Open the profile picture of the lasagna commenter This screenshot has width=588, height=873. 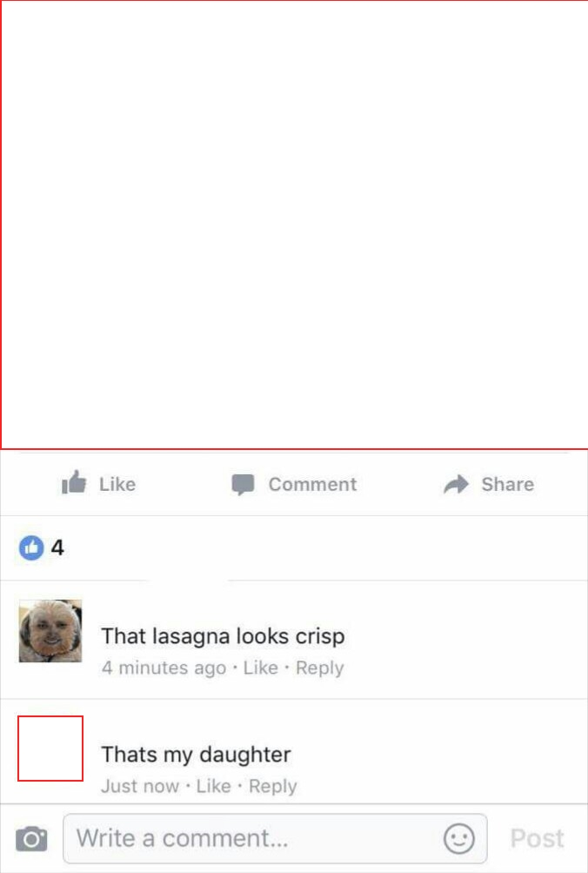tap(50, 631)
